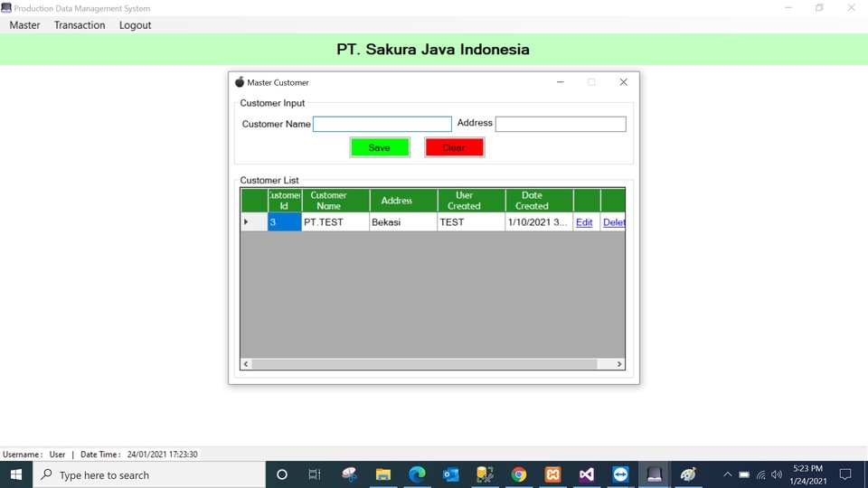This screenshot has height=488, width=868.
Task: Click the Edit link for PT.TEST
Action: click(584, 222)
